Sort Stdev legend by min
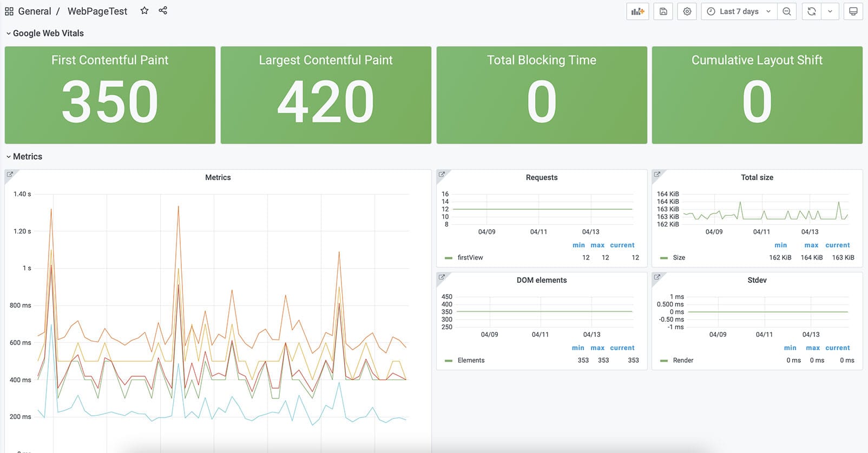The width and height of the screenshot is (868, 453). (x=790, y=348)
